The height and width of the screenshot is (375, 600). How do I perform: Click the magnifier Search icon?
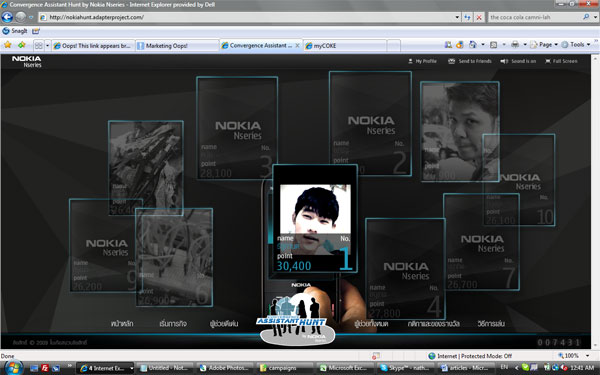[x=586, y=17]
